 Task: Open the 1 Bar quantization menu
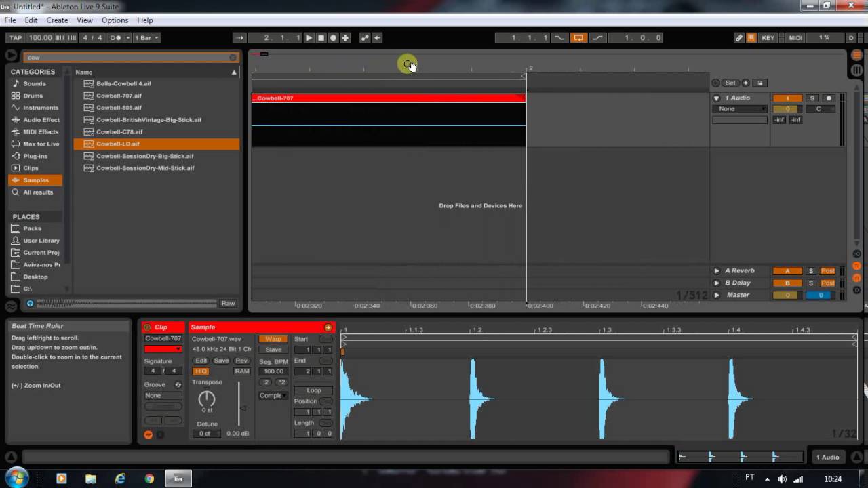coord(146,38)
